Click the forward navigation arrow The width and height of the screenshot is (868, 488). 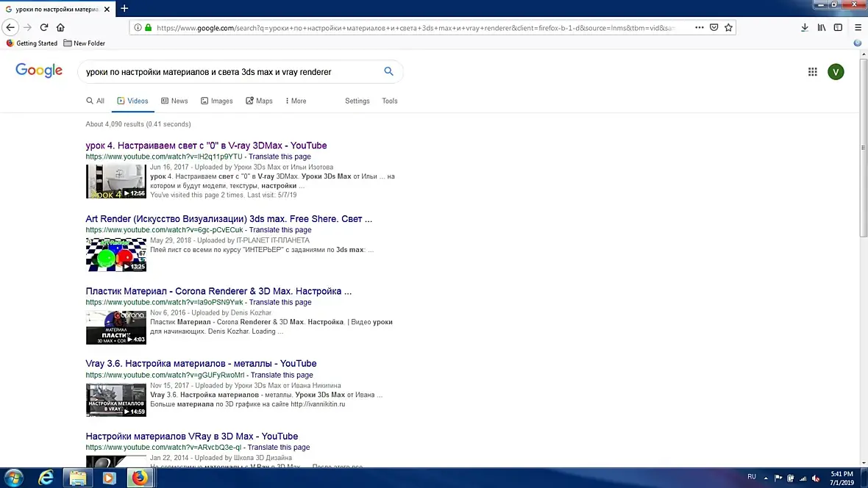[x=28, y=27]
